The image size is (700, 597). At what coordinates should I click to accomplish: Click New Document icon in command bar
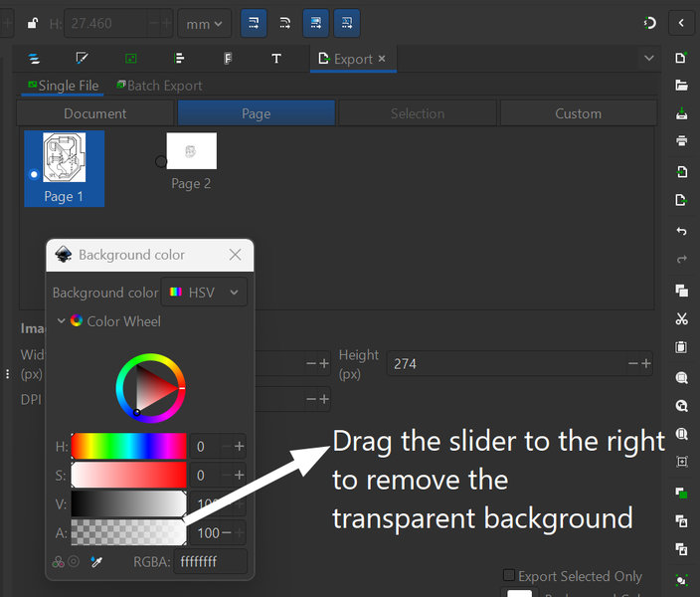681,58
